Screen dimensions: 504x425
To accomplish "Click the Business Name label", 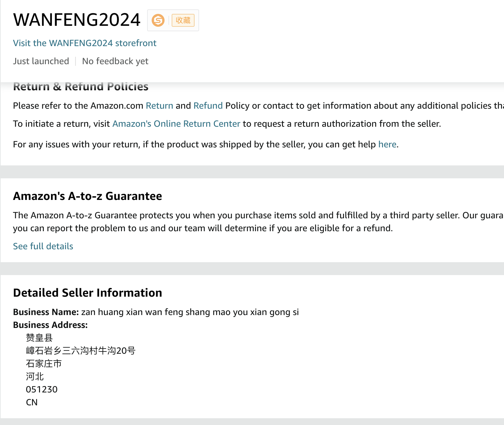I will pos(46,312).
